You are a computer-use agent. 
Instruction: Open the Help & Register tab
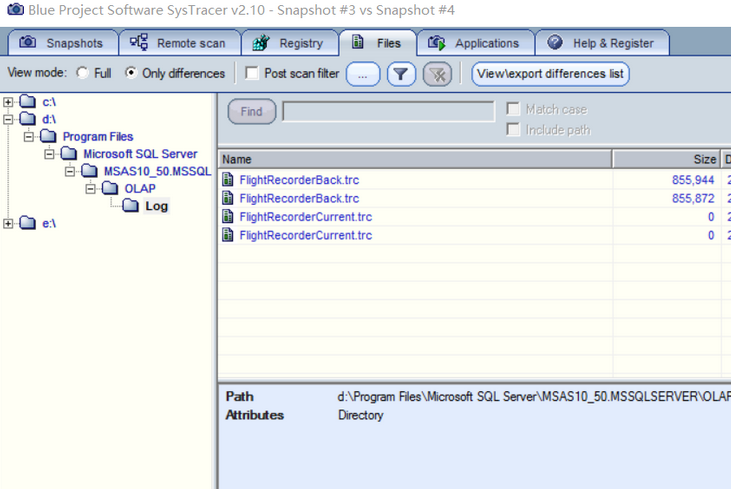tap(602, 43)
